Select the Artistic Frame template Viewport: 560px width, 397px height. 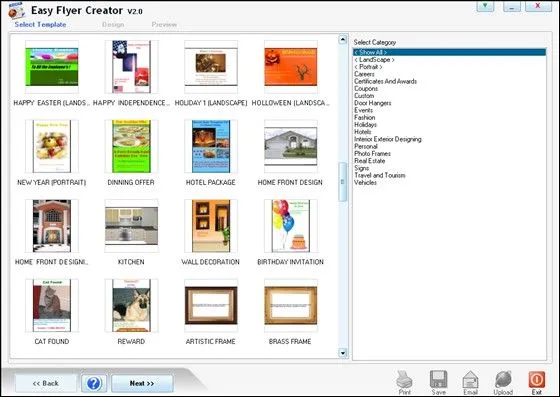(x=211, y=306)
